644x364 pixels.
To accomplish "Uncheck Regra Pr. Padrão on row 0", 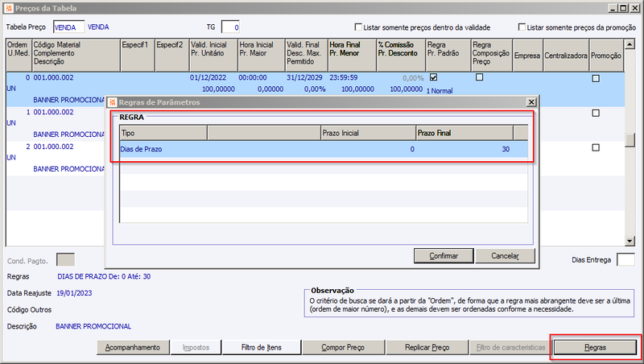I will click(x=433, y=77).
